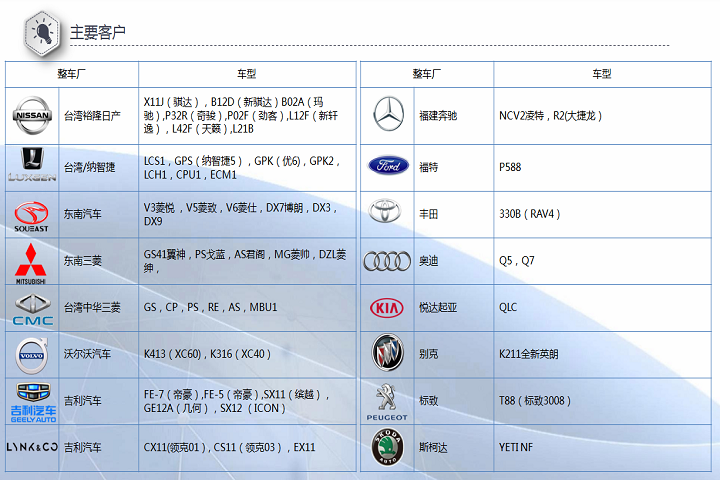Click the Q5, Q7 model cell
This screenshot has height=480, width=720.
click(517, 261)
